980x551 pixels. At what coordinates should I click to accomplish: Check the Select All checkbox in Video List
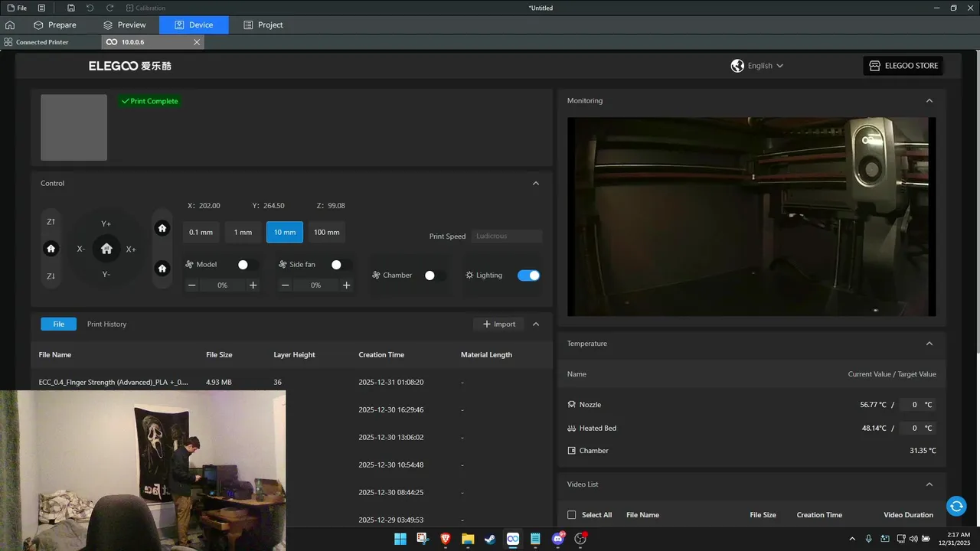click(571, 515)
